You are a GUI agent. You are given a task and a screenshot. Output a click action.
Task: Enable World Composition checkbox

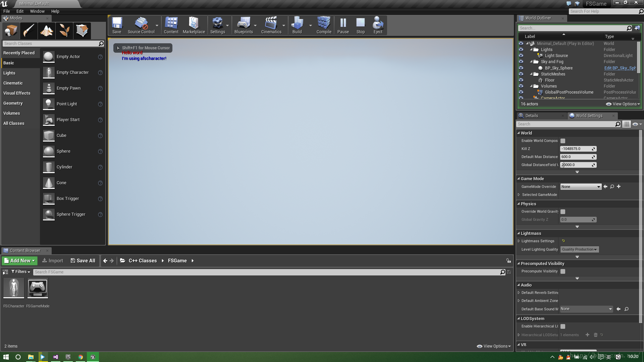563,141
